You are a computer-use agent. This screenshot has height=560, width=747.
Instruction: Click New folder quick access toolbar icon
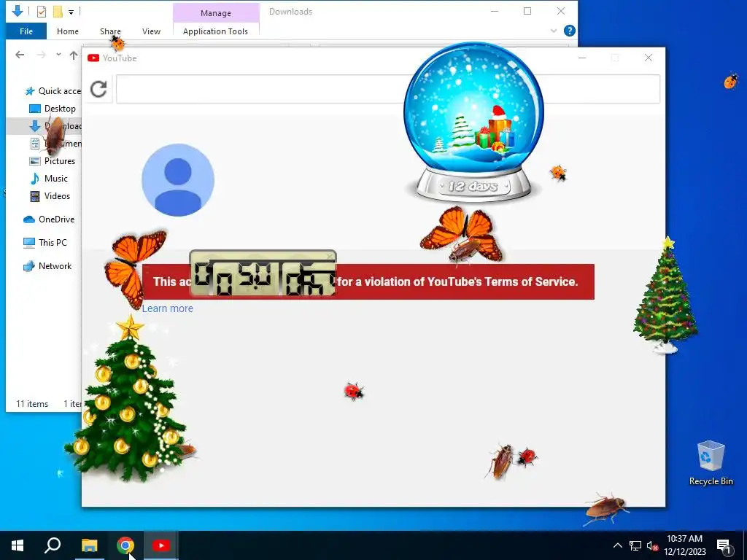click(x=58, y=12)
